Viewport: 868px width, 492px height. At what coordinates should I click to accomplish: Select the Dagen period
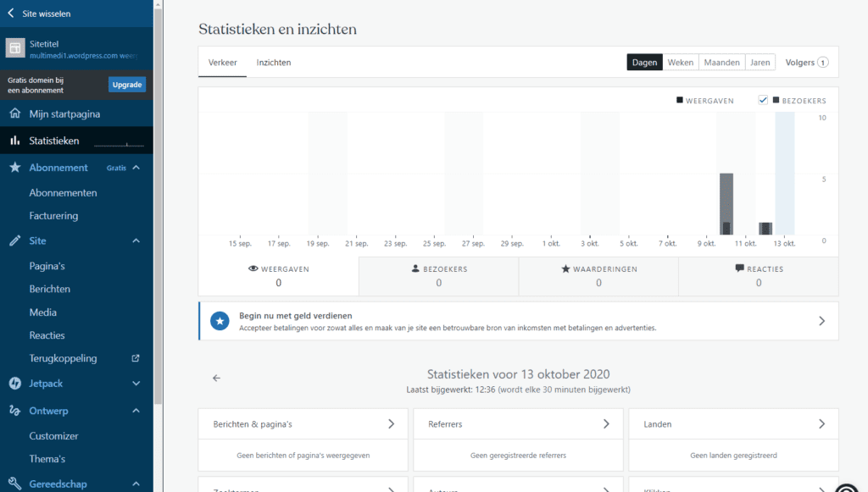pyautogui.click(x=644, y=63)
